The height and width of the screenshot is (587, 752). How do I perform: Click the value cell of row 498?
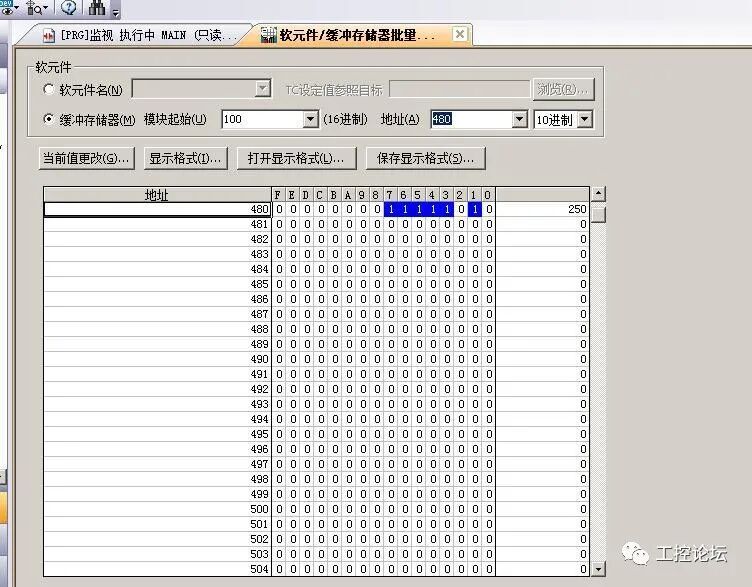(x=542, y=479)
